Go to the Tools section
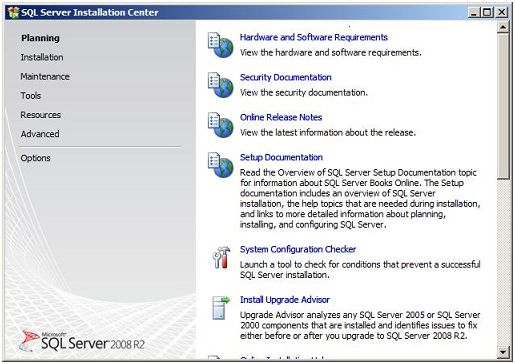 click(x=31, y=96)
